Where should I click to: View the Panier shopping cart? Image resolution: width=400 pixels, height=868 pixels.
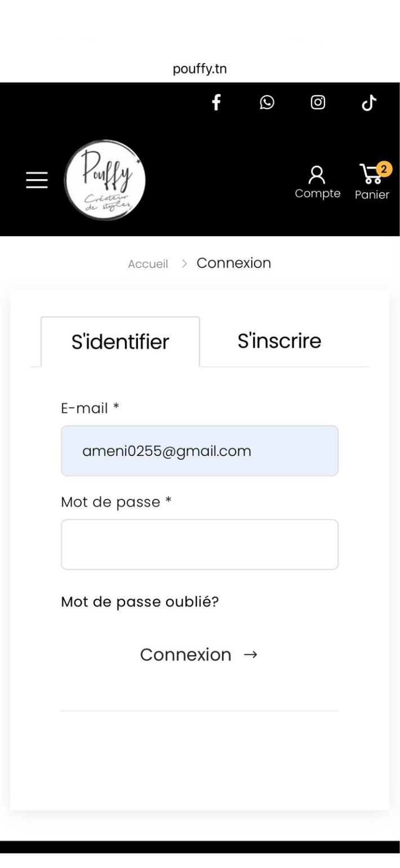pos(372,182)
